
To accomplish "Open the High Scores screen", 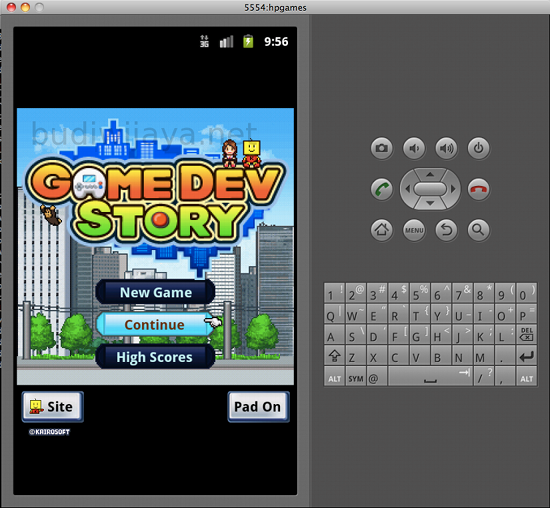I will (x=155, y=357).
